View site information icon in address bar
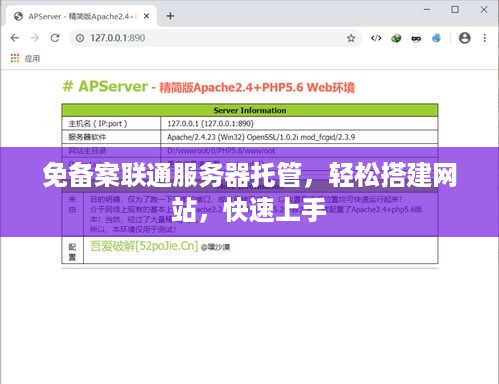Screen dimensions: 499x384 pos(80,38)
